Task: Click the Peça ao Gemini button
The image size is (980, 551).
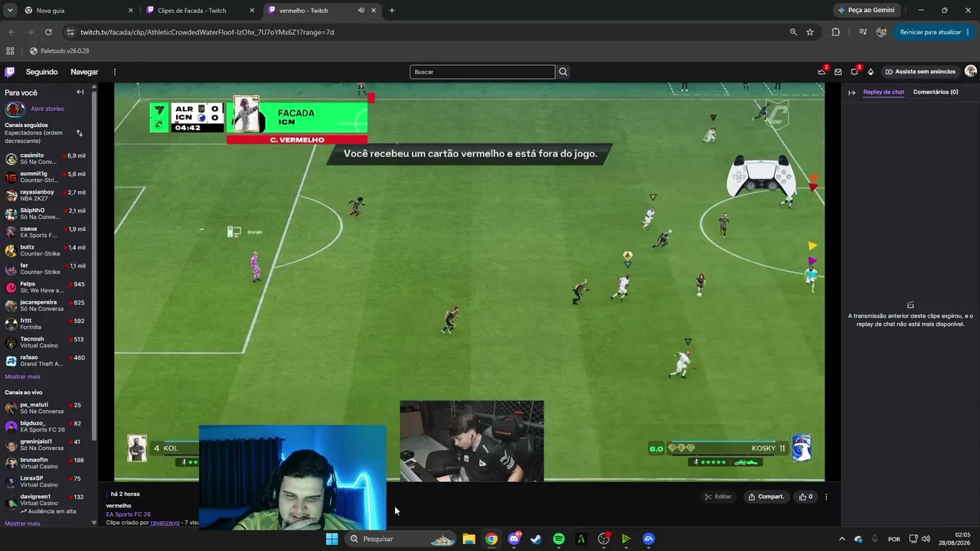Action: (x=867, y=11)
